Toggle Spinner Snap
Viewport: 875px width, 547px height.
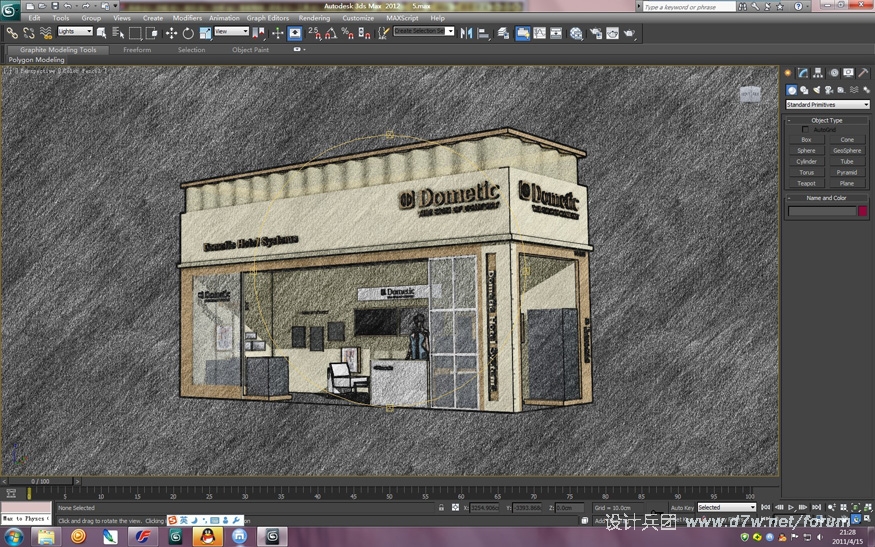pos(364,33)
